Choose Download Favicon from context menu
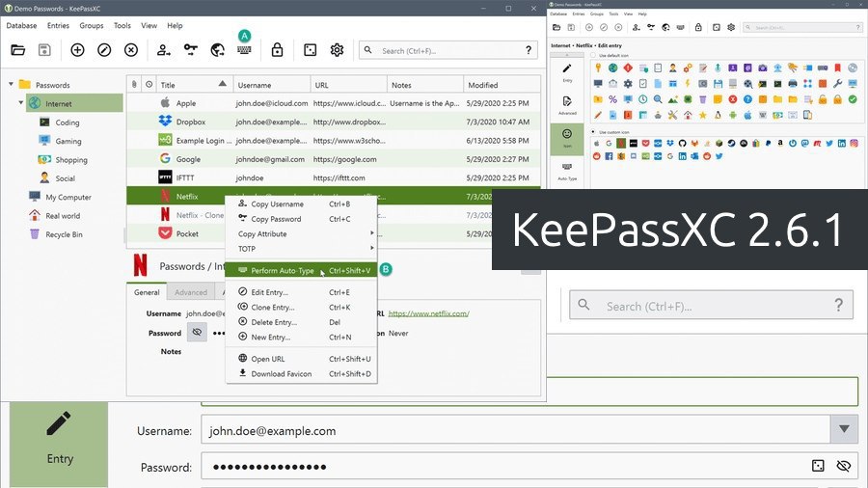This screenshot has height=488, width=868. pos(302,374)
